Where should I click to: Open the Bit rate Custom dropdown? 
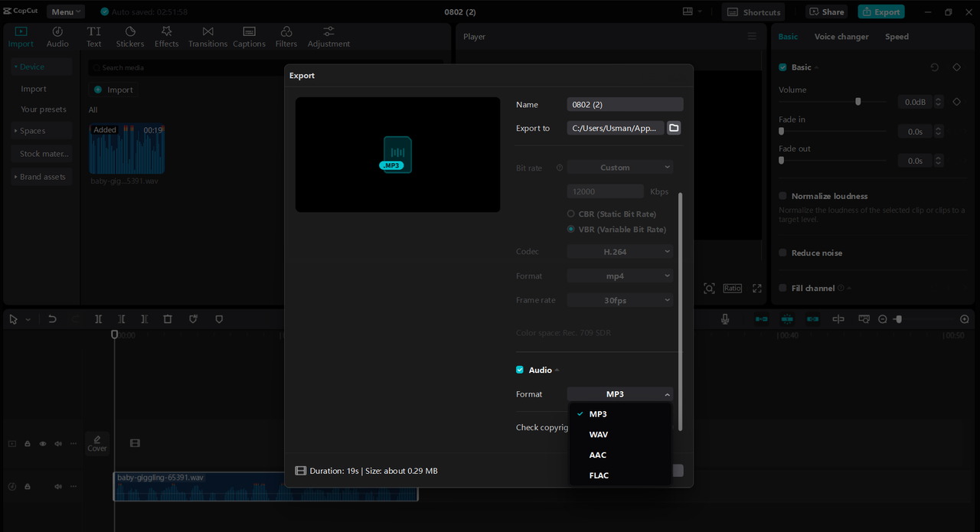[620, 168]
